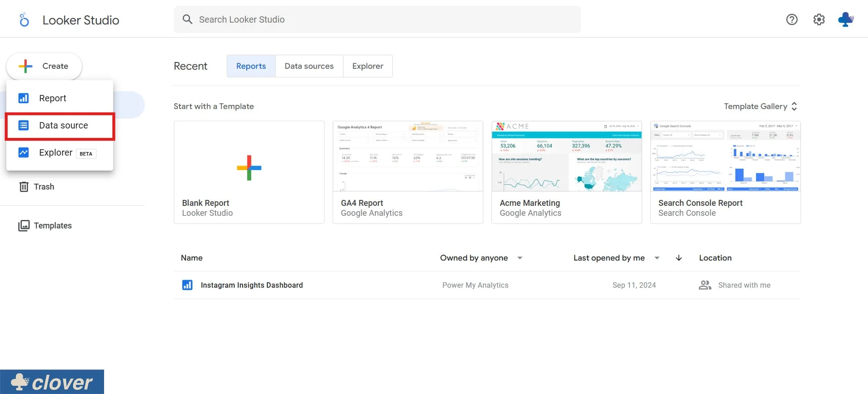Switch to the Explorer tab
The image size is (868, 394).
tap(368, 66)
